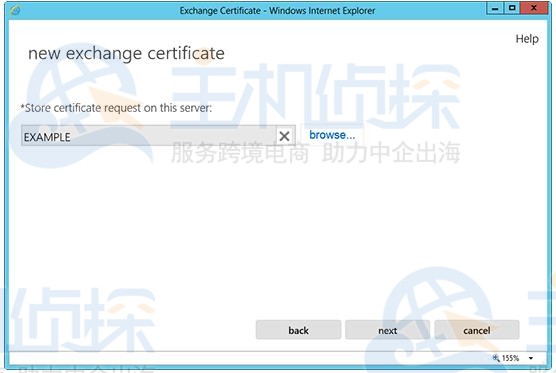Clear the EXAMPLE server field with X

point(284,136)
